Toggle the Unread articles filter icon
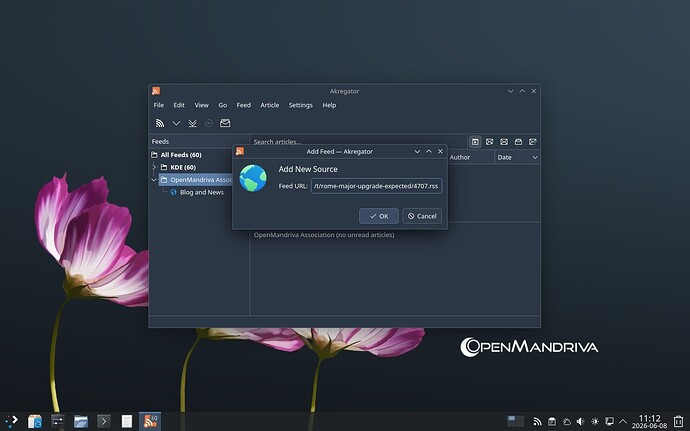The width and height of the screenshot is (690, 431). pyautogui.click(x=489, y=142)
